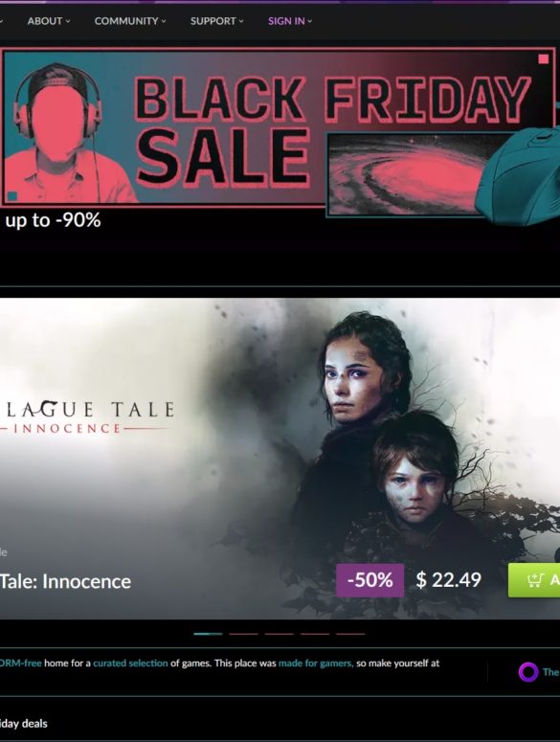
Task: Click the purple -50% discount badge
Action: click(370, 579)
